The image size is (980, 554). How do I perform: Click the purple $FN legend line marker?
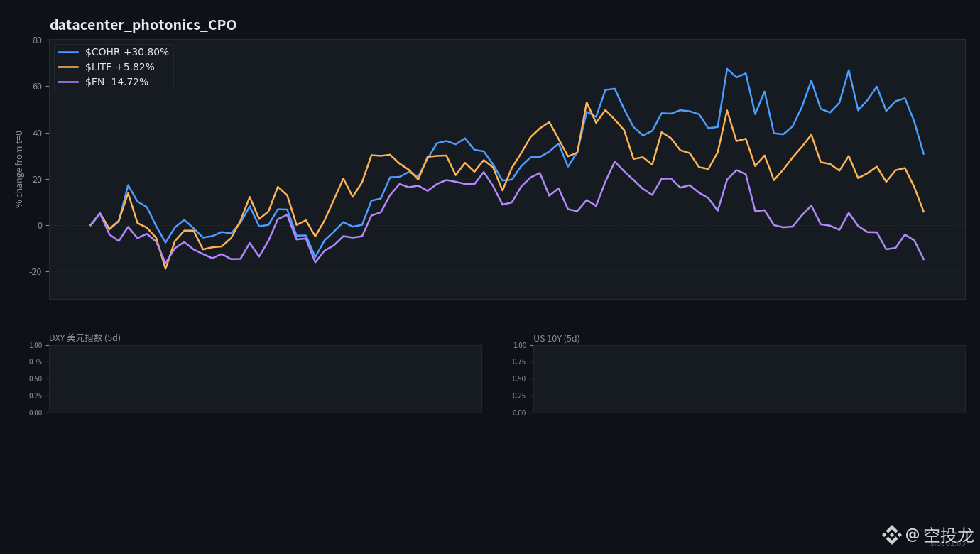[68, 82]
